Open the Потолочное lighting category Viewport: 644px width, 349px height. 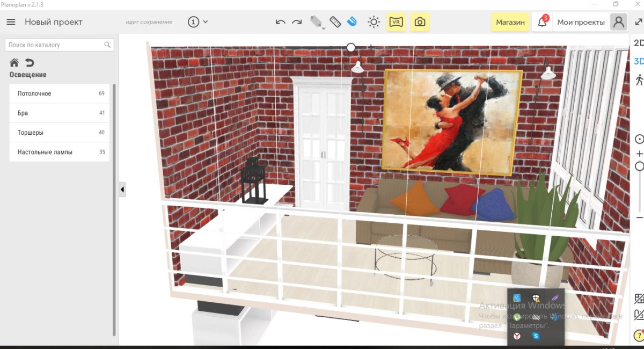[60, 93]
